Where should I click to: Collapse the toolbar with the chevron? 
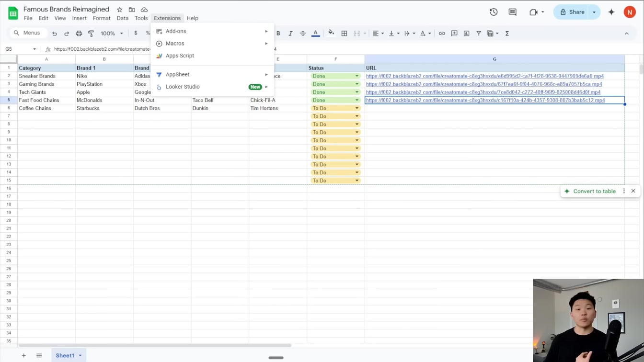tap(627, 34)
